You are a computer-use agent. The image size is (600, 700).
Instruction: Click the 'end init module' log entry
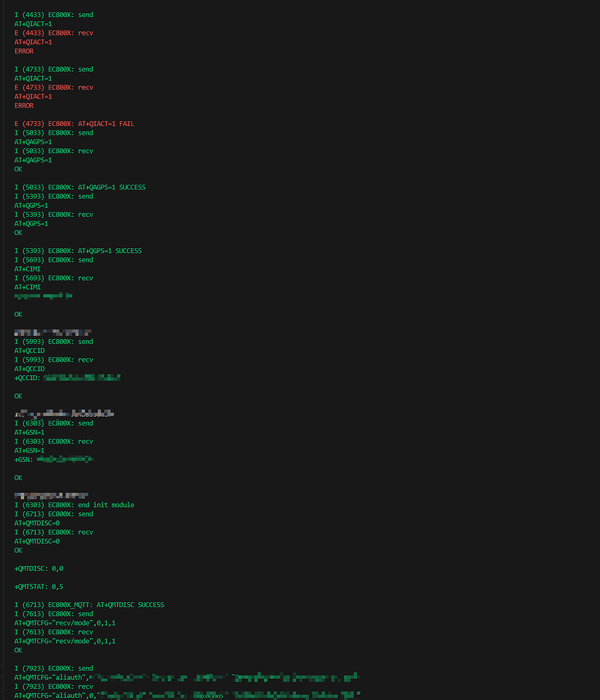74,505
